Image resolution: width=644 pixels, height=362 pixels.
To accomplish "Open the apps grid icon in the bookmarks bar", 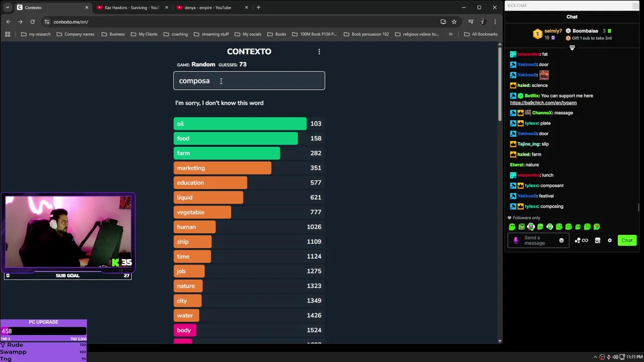I will pyautogui.click(x=8, y=34).
